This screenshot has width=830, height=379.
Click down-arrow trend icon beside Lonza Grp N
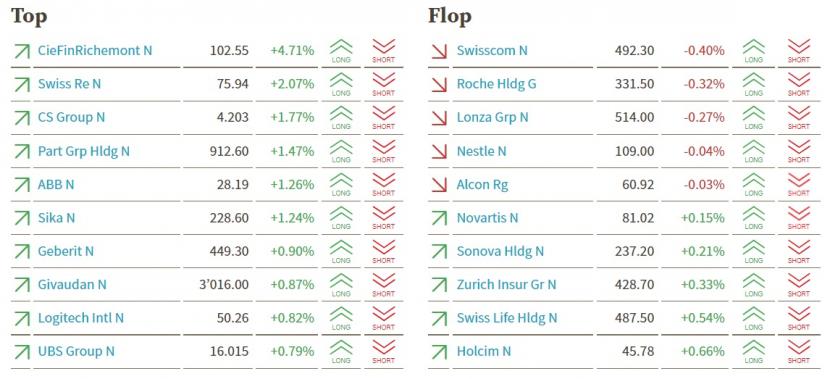click(439, 118)
